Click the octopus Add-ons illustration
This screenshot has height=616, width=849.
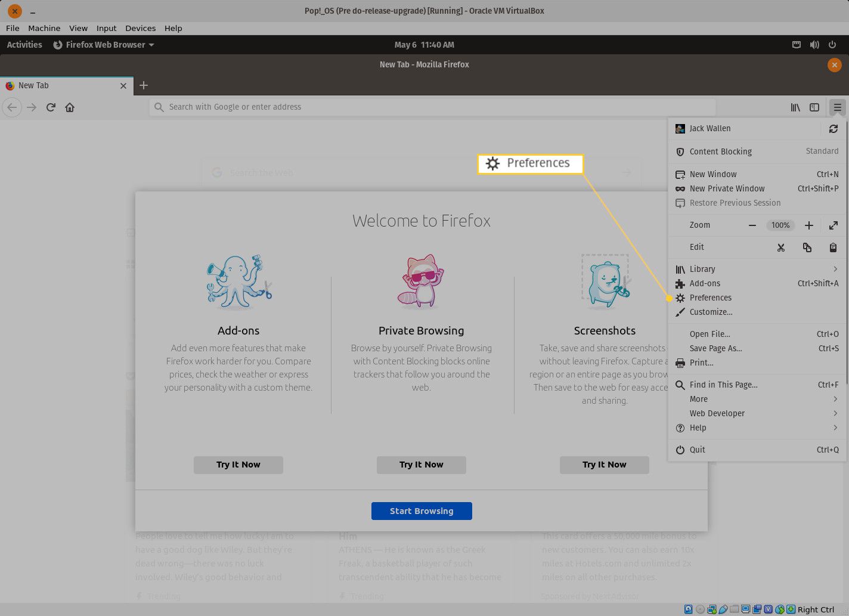point(238,282)
